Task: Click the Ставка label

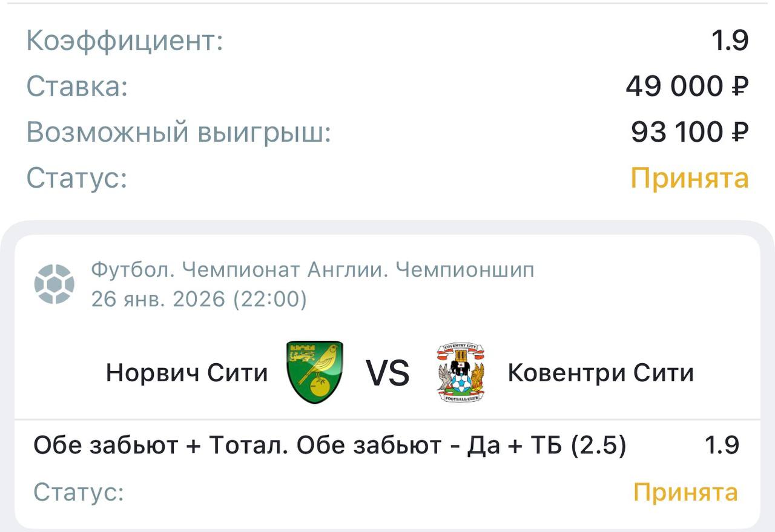Action: pos(77,87)
